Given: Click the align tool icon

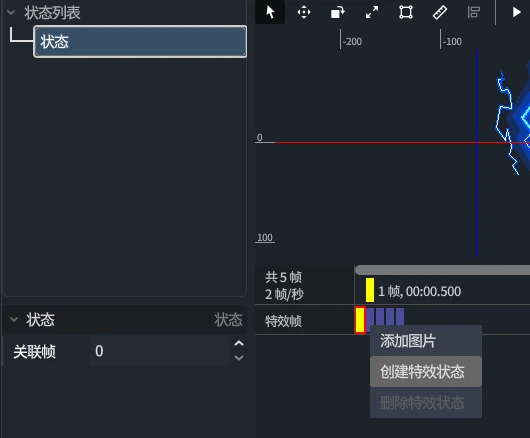Looking at the screenshot, I should [474, 12].
